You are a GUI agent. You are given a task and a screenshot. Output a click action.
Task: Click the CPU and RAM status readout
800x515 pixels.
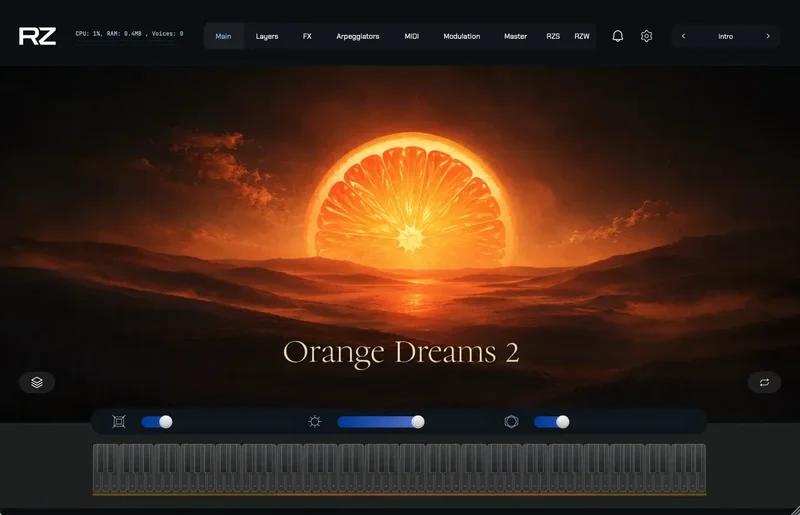(129, 34)
